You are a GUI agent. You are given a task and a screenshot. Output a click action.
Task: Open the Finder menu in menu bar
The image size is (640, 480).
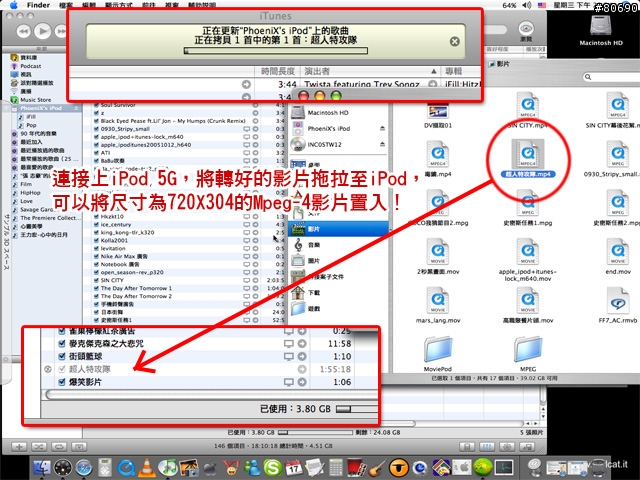(38, 5)
